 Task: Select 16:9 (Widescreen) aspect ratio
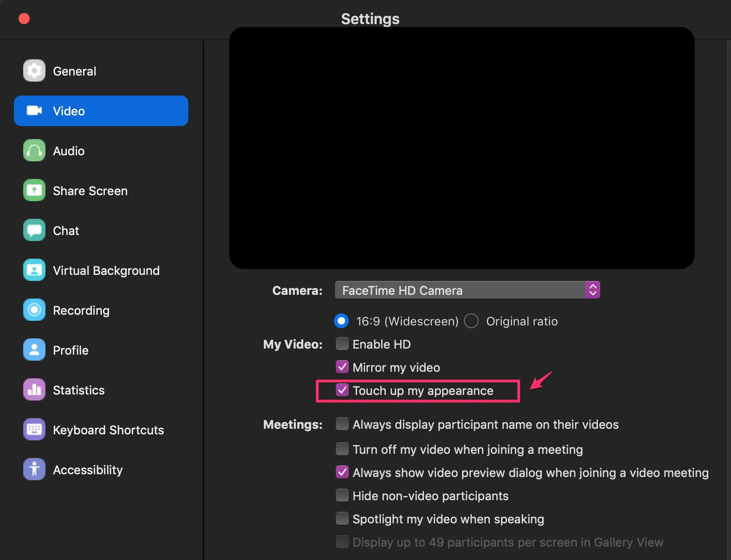[x=341, y=321]
